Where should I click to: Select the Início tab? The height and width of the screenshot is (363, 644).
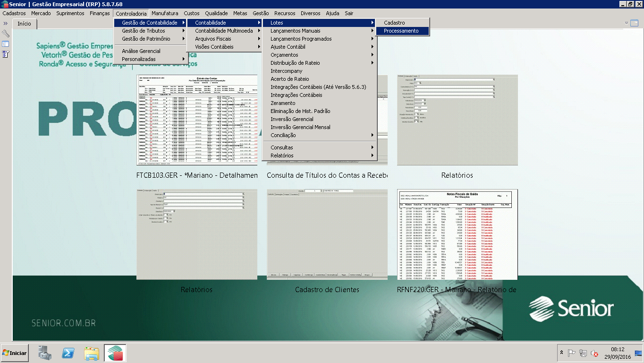coord(25,24)
